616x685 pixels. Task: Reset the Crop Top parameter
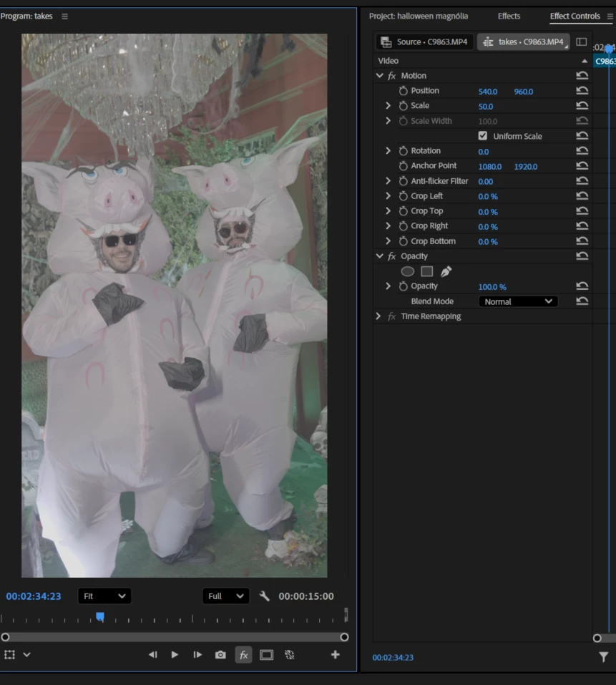coord(582,210)
